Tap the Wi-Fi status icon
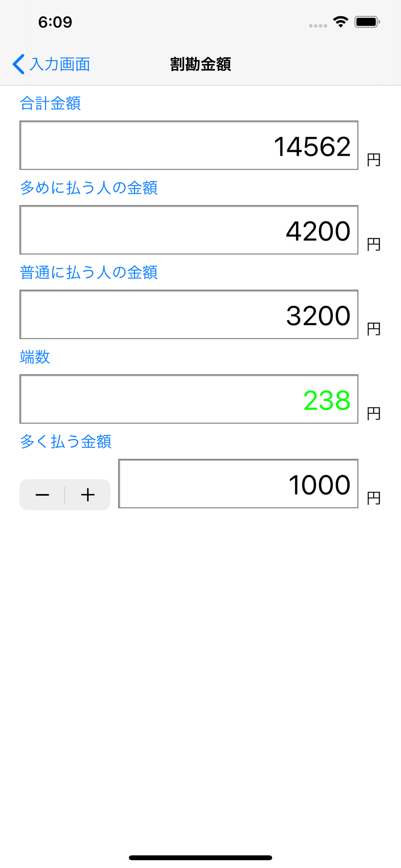This screenshot has height=868, width=401. [341, 22]
